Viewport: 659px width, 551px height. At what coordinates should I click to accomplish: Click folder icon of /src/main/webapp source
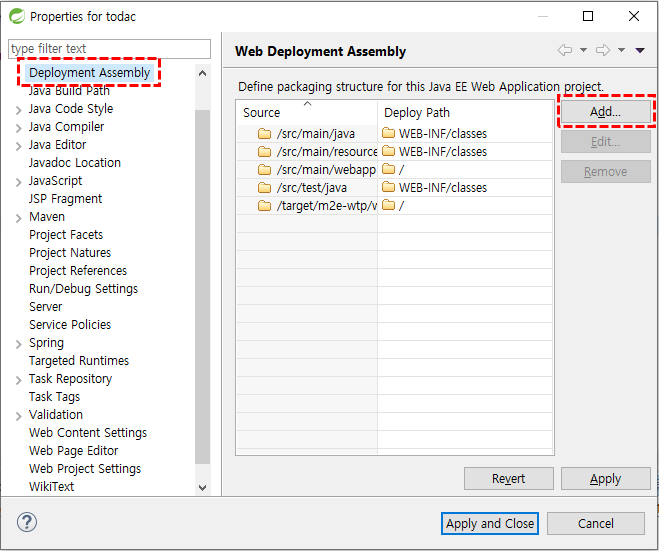(x=264, y=169)
